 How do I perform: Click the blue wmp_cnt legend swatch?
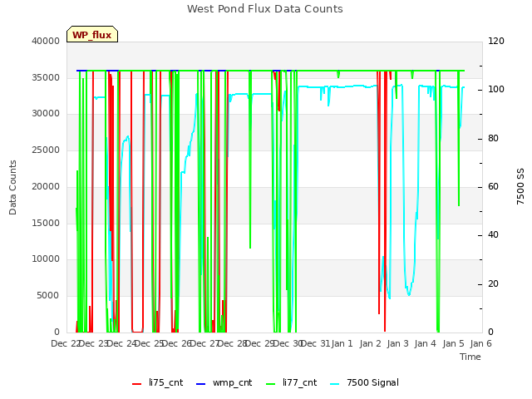coord(201,384)
